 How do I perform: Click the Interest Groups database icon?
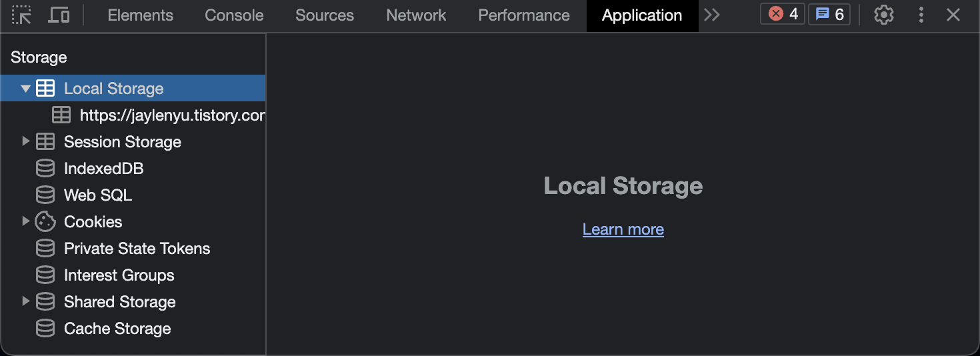pyautogui.click(x=45, y=275)
